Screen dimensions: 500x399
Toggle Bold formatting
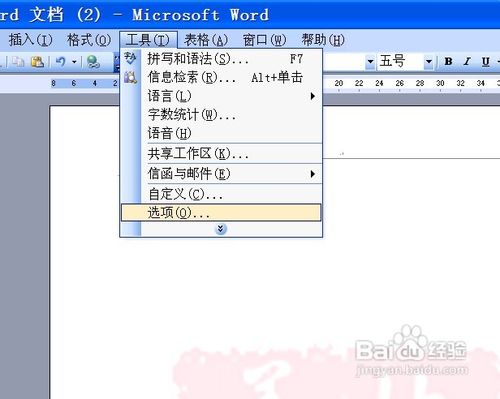448,62
